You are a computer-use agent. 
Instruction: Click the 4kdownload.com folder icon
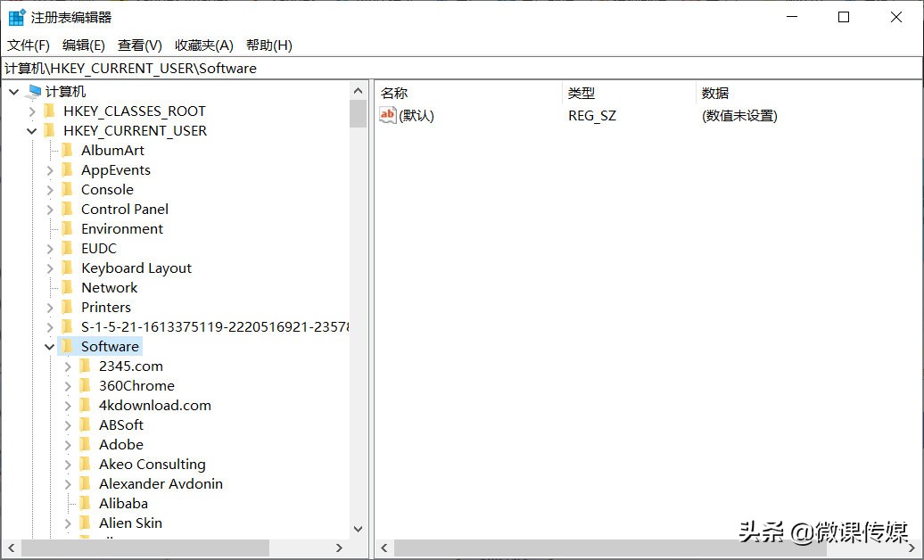click(x=86, y=405)
